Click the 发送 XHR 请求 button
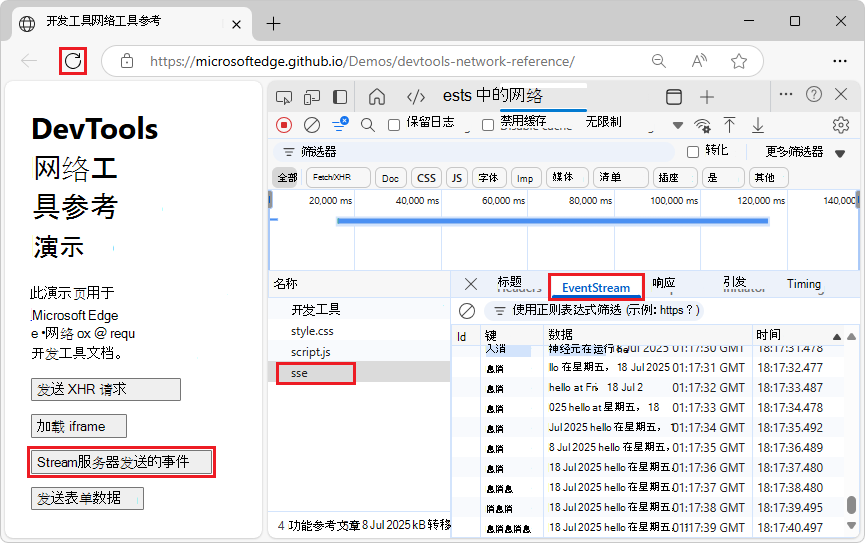The height and width of the screenshot is (543, 865). [x=106, y=390]
